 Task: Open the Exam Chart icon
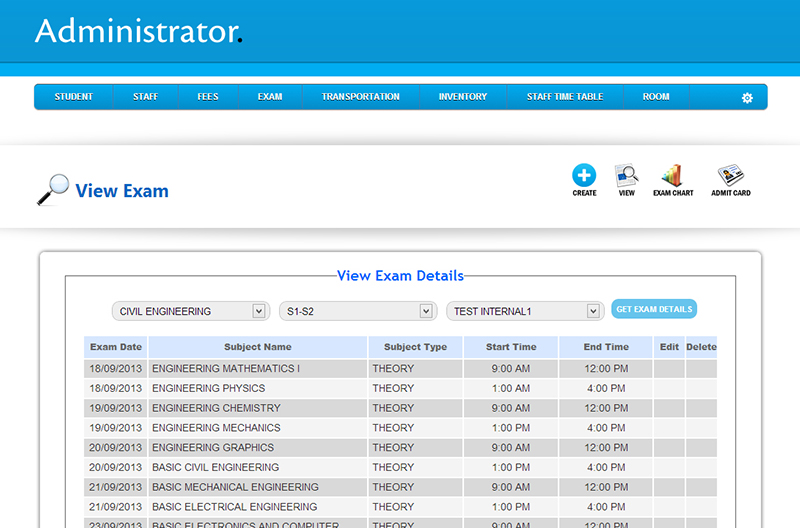coord(673,176)
